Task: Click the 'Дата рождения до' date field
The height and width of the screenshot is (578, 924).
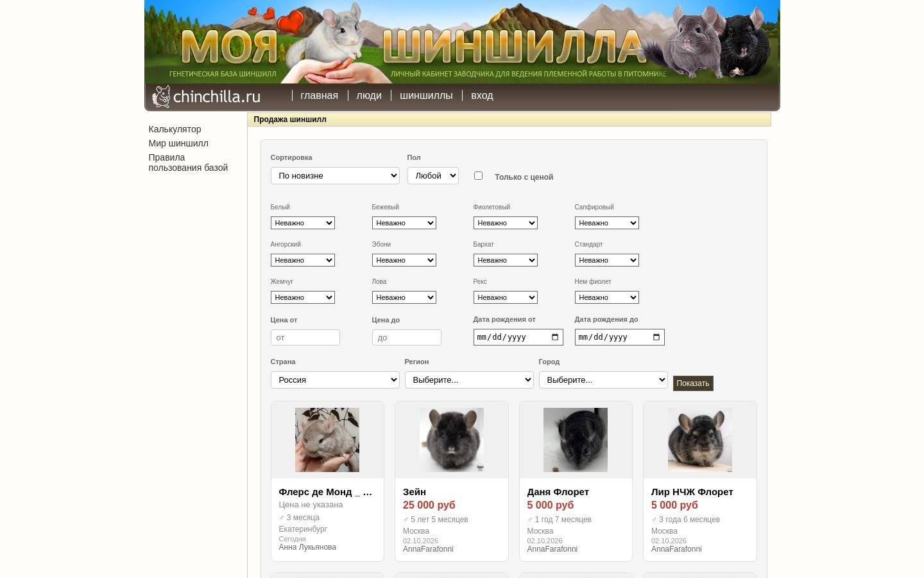Action: 620,337
